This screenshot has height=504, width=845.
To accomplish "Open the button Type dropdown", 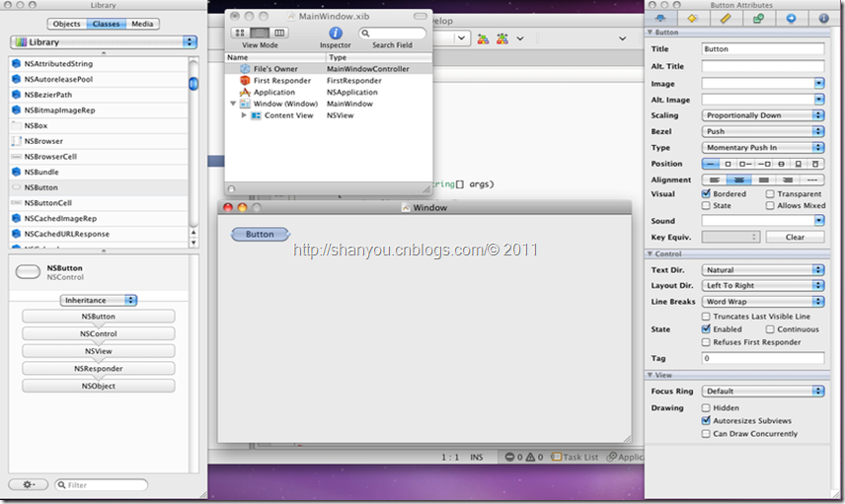I will click(762, 148).
